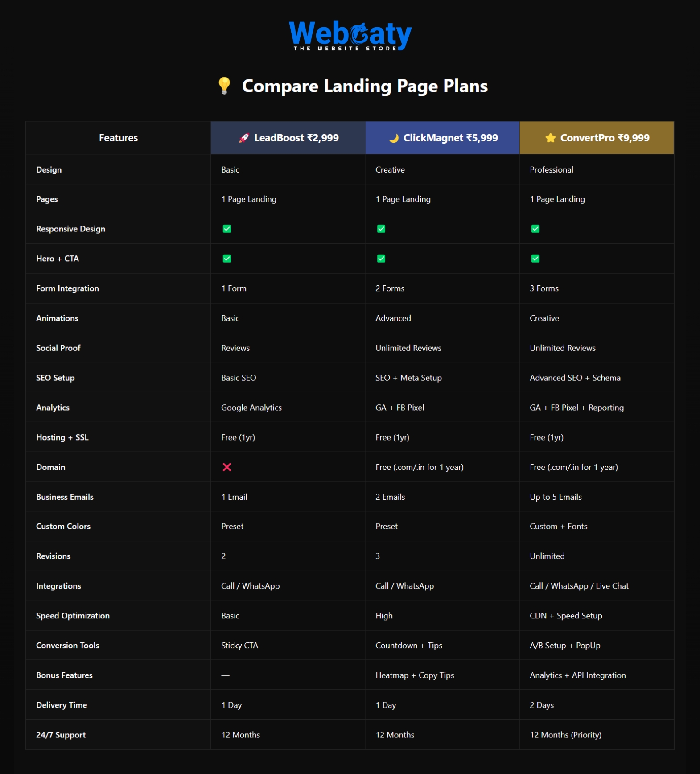This screenshot has height=774, width=700.
Task: Click the star icon next to ConvertPro
Action: click(551, 138)
